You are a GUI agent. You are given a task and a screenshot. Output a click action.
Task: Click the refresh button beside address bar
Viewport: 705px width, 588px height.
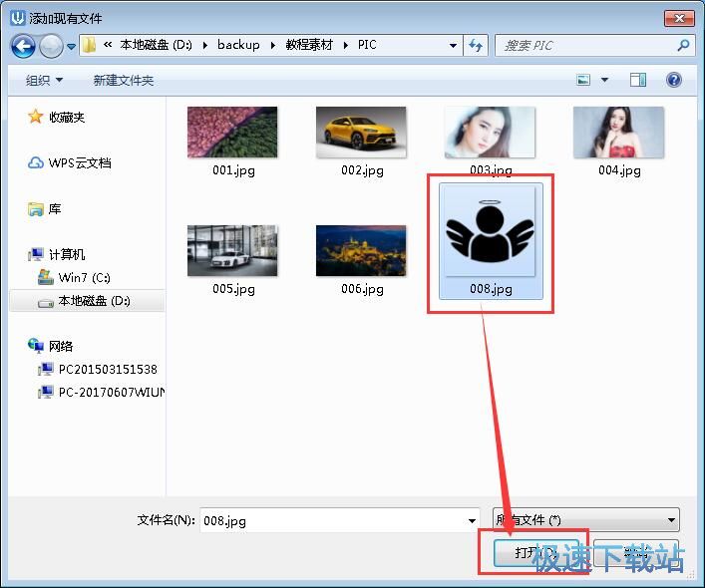(x=477, y=46)
